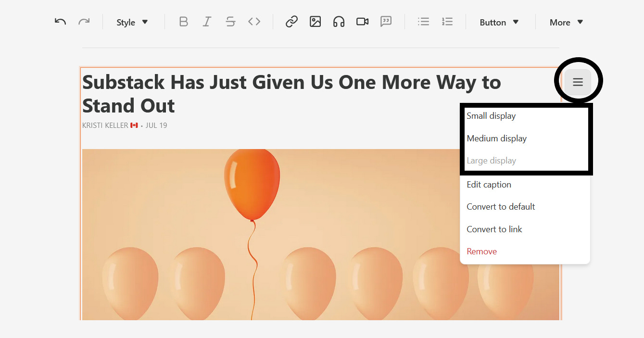Insert a video with the camera icon
Image resolution: width=644 pixels, height=338 pixels.
pyautogui.click(x=362, y=22)
